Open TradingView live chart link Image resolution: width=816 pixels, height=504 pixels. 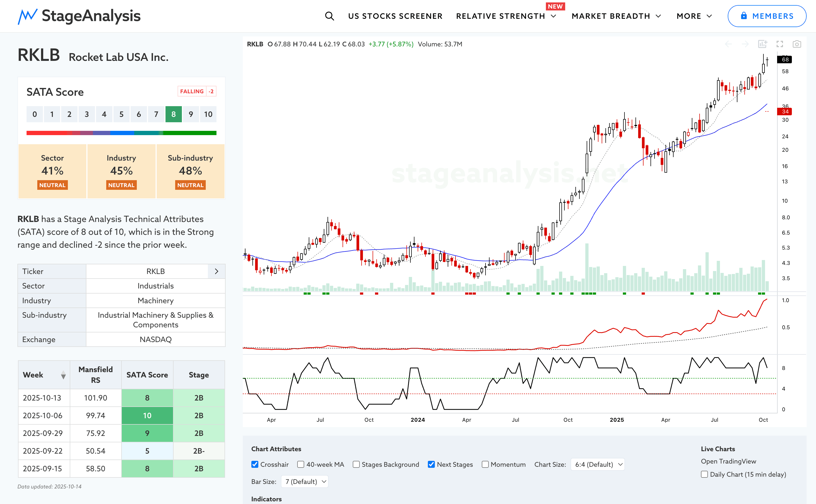pos(728,461)
